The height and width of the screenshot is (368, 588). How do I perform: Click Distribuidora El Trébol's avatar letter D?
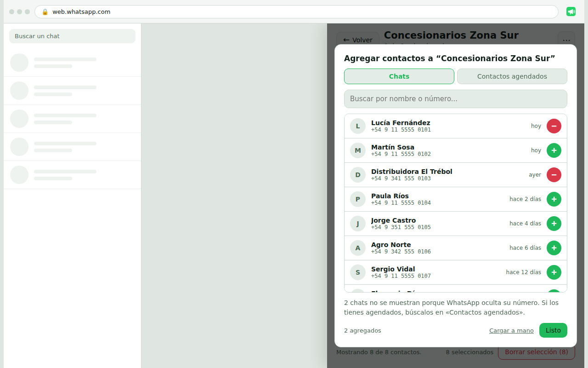[x=358, y=175]
